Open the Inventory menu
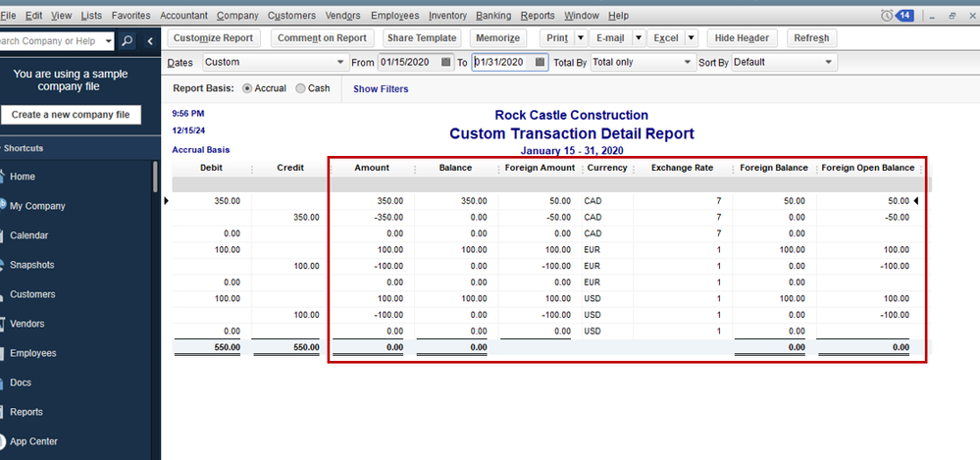Viewport: 980px width, 460px height. point(447,16)
